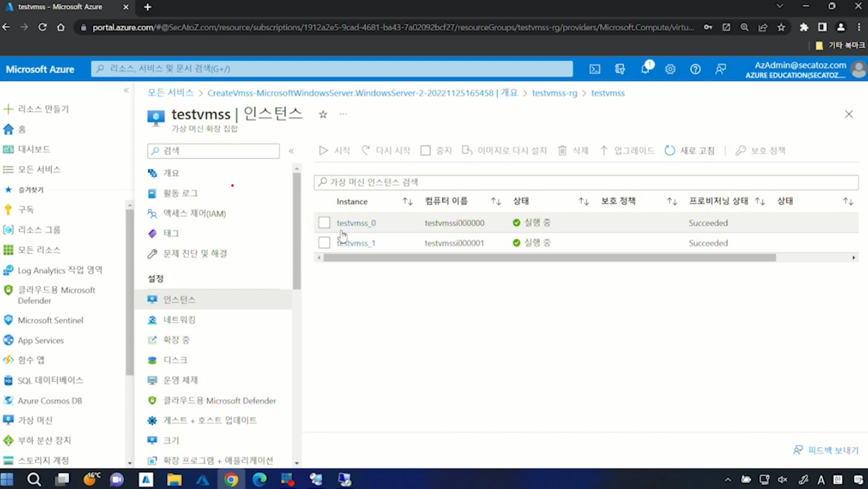
Task: Click the resource menu 검색 box
Action: [213, 151]
